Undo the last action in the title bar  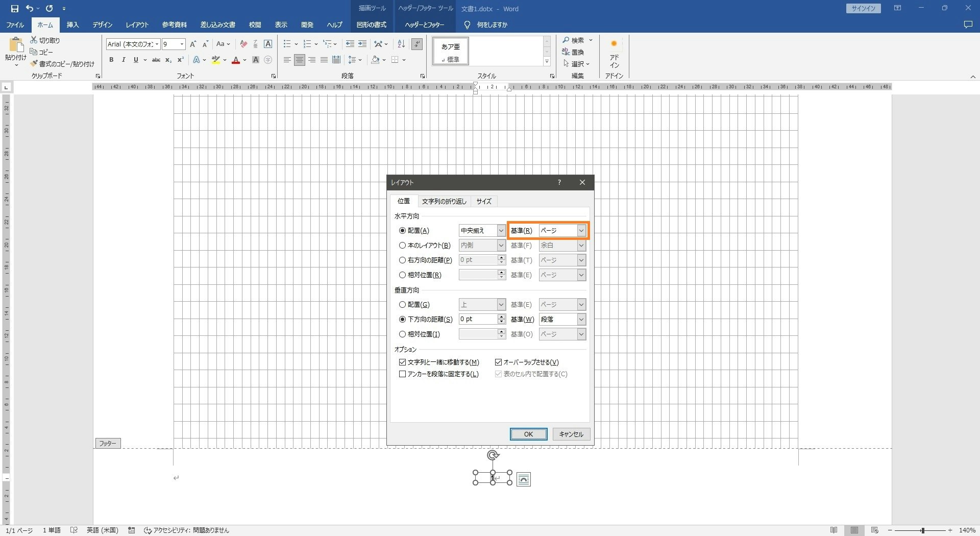30,8
